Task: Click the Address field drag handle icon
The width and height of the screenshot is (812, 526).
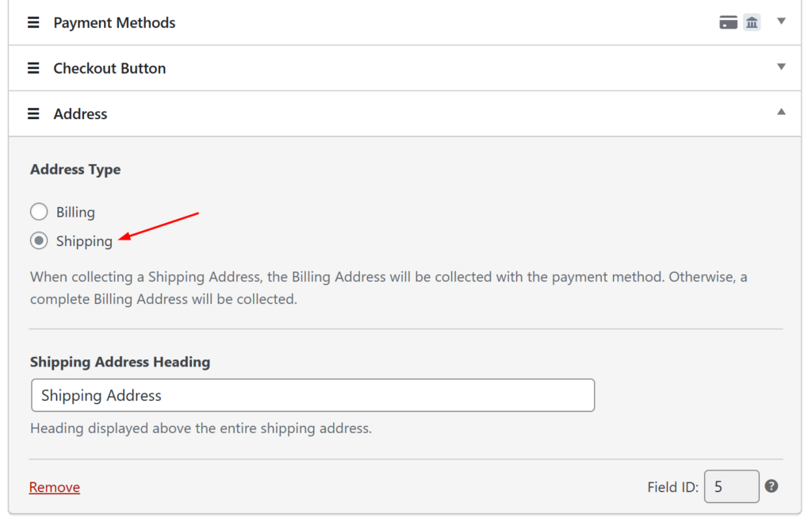Action: 33,114
